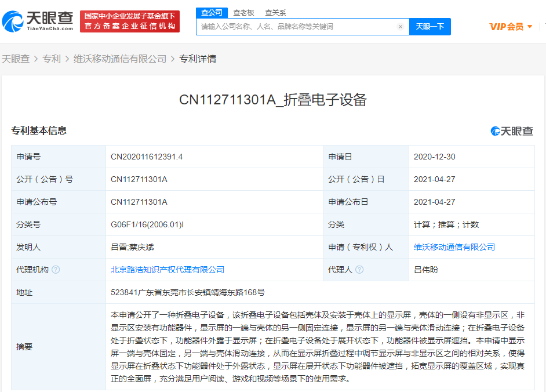Select 公开（公告）日 value 2021-04-27

(x=435, y=179)
